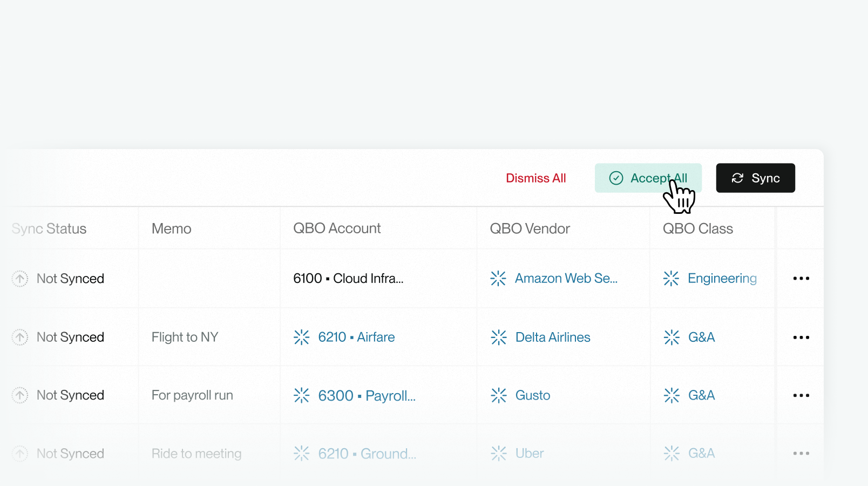Click the sync arrow icon in Flight to NY row
Viewport: 868px width, 486px height.
tap(20, 337)
